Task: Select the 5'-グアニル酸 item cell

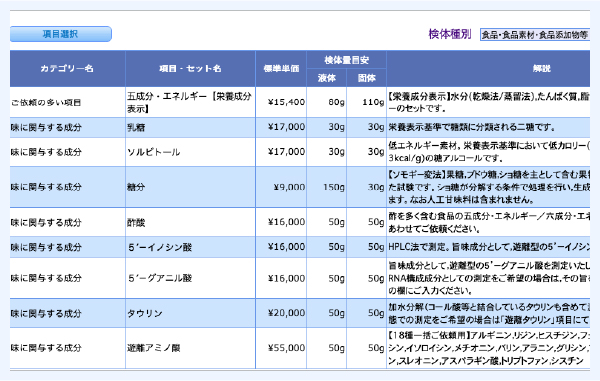Action: 190,278
